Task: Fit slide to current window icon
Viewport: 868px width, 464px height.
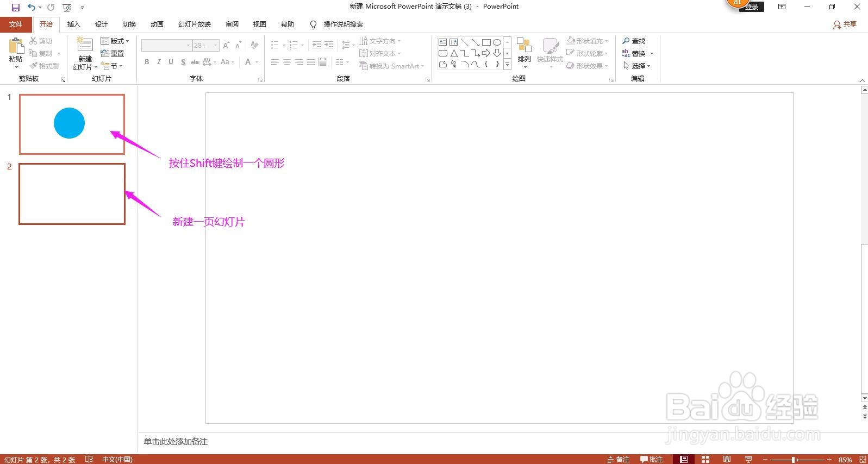Action: point(863,459)
